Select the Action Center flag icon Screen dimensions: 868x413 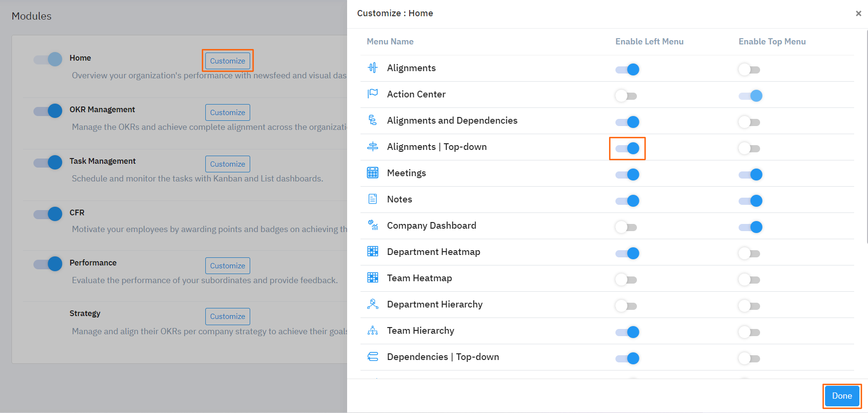[x=373, y=94]
